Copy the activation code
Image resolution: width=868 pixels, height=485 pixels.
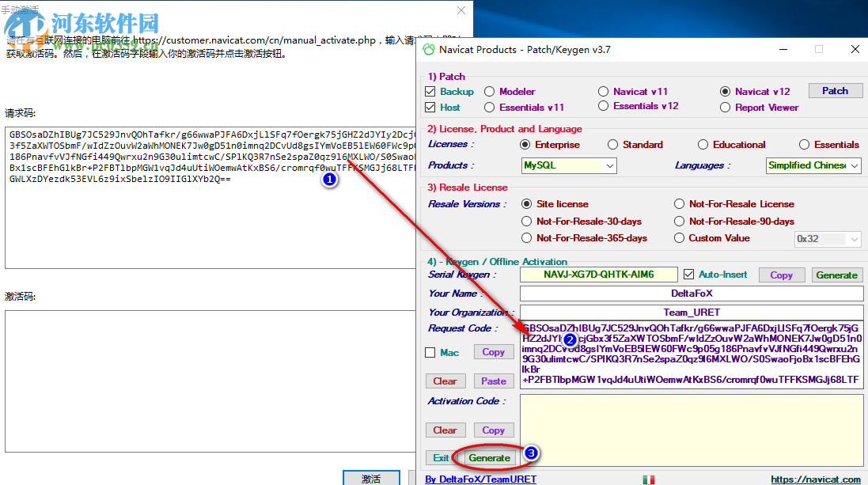tap(493, 430)
